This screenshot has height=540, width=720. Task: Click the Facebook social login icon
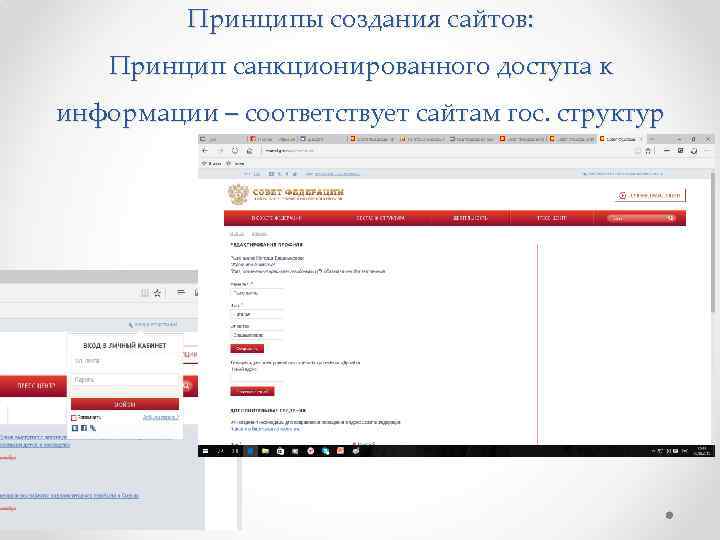(84, 428)
